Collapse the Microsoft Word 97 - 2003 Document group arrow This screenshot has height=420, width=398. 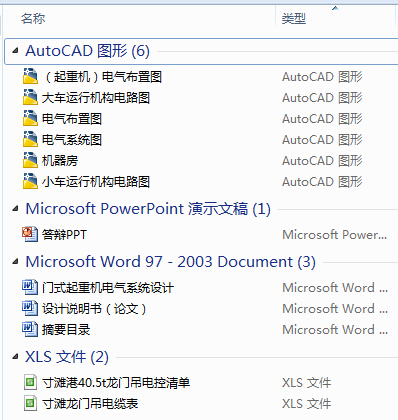15,262
